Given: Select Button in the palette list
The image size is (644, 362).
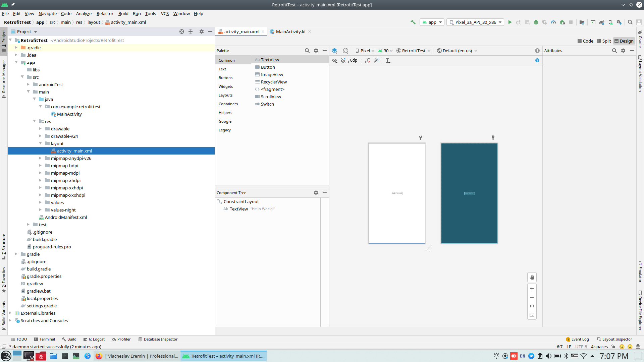Looking at the screenshot, I should tap(268, 67).
